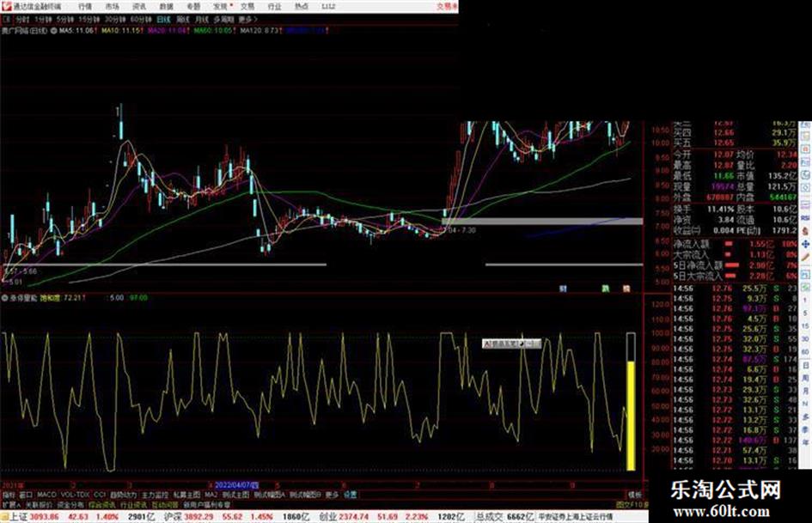
Task: Click the settings icon beside the stock name
Action: (53, 31)
